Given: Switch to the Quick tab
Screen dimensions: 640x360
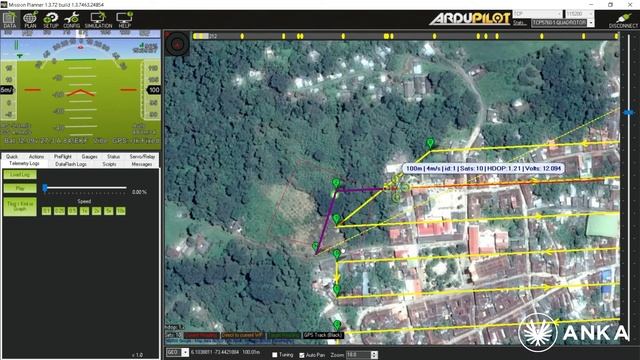Looking at the screenshot, I should [12, 157].
